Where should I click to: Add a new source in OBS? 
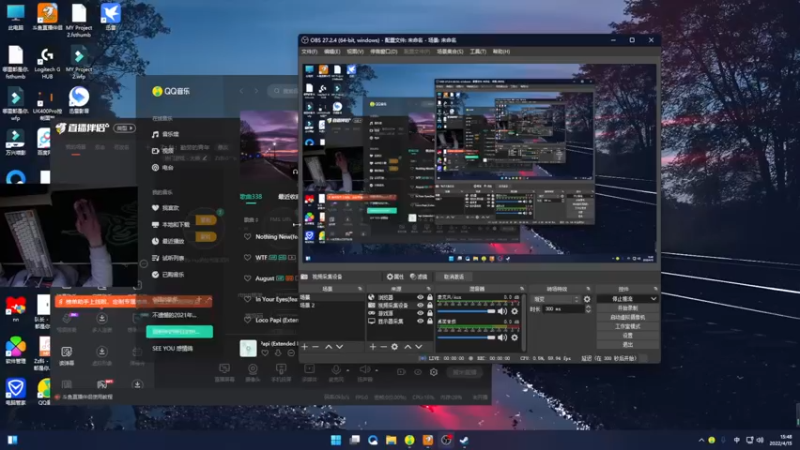tap(372, 346)
